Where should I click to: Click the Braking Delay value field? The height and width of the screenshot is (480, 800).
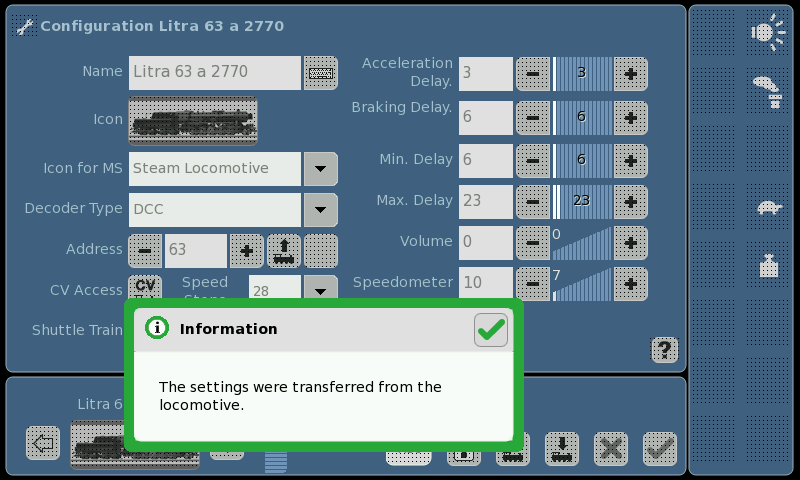[486, 118]
